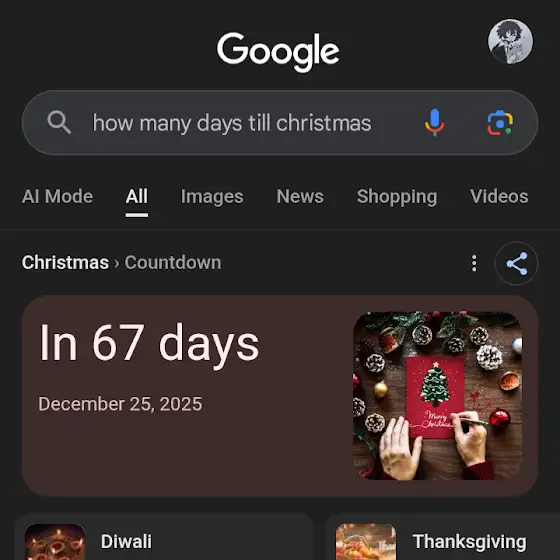This screenshot has height=560, width=560.
Task: Show the Videos tab results
Action: tap(499, 196)
